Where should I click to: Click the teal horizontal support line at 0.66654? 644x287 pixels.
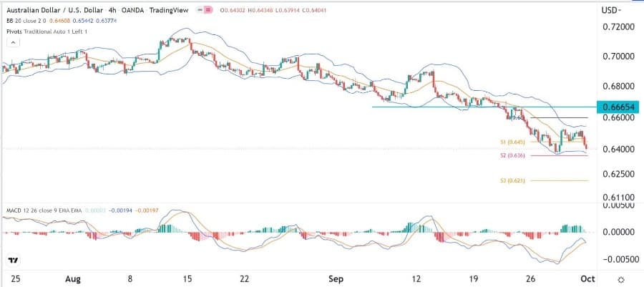click(x=484, y=107)
